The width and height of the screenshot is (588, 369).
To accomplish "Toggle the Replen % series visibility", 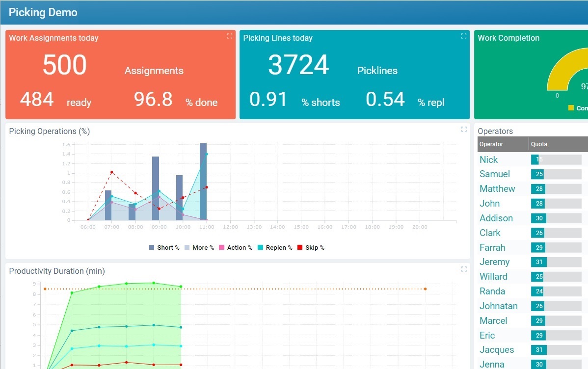I will 275,247.
